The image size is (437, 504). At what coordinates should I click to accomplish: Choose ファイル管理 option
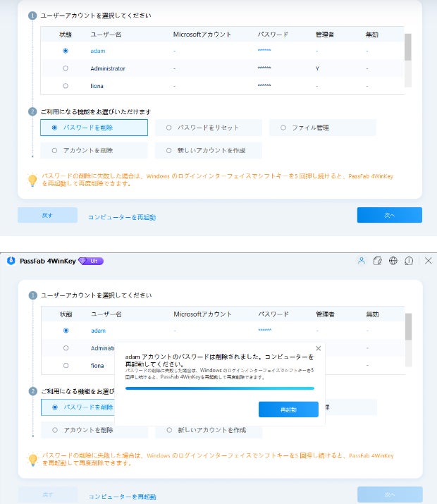click(323, 128)
